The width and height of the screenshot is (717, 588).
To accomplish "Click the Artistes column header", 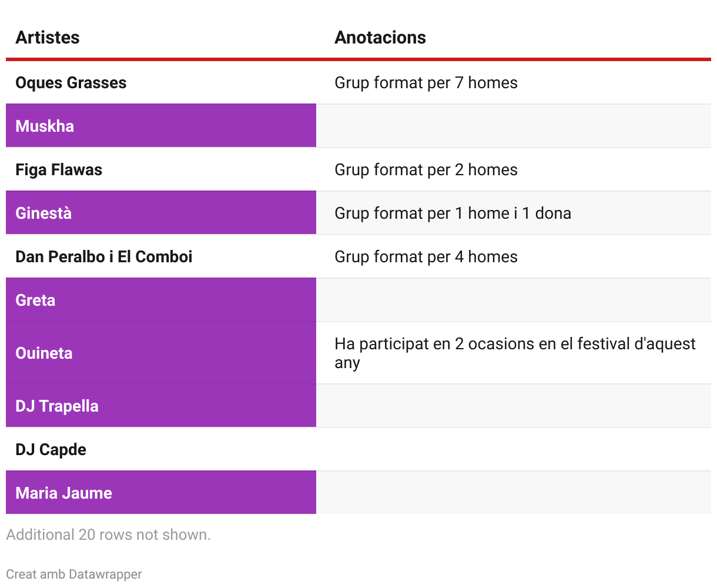I will 48,38.
